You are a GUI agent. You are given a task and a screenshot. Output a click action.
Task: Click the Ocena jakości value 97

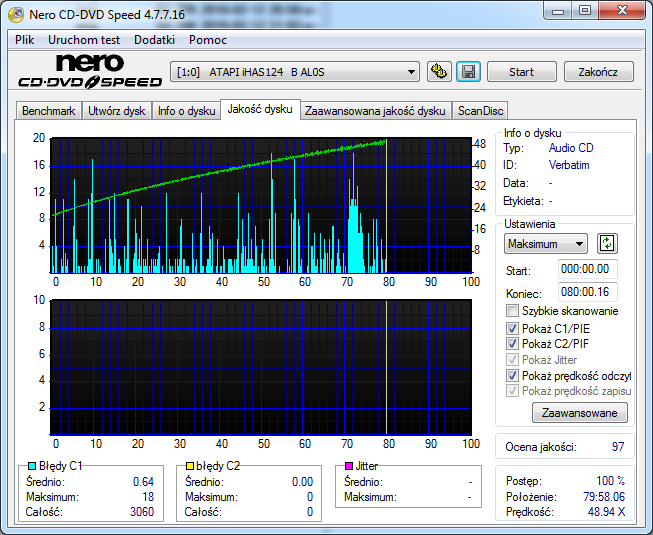point(618,447)
